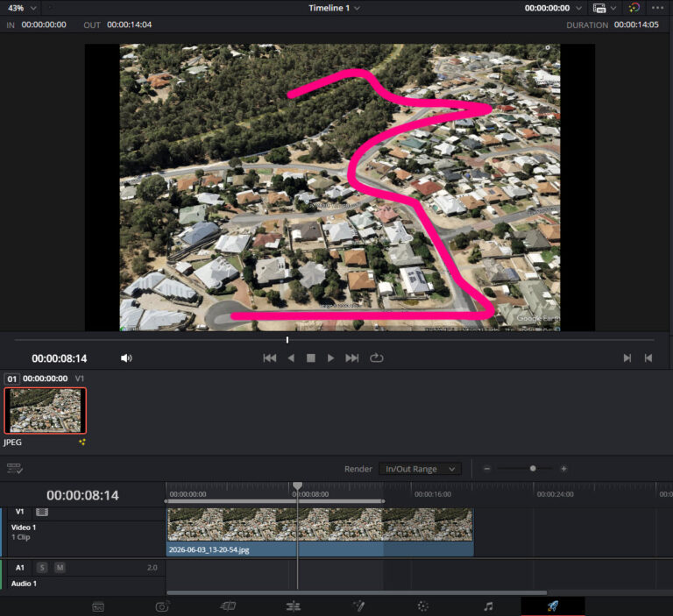The image size is (673, 616).
Task: Toggle the bypass color grades icon
Action: tap(634, 8)
